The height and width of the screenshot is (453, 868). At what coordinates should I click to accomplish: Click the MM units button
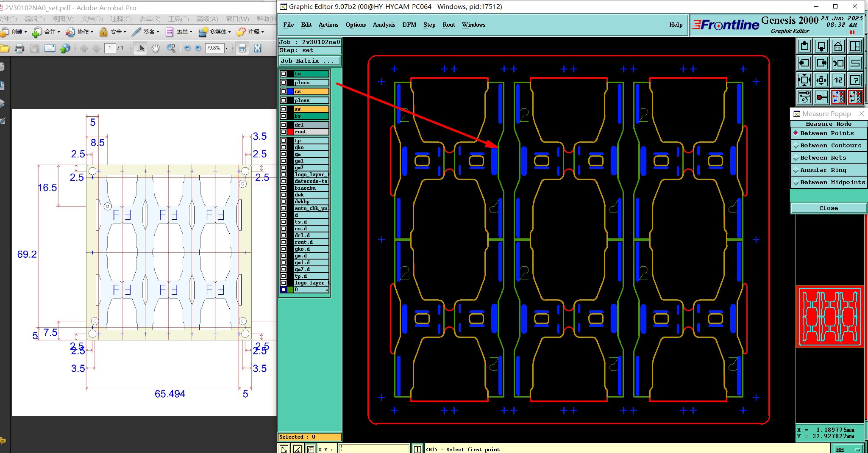coord(847,449)
